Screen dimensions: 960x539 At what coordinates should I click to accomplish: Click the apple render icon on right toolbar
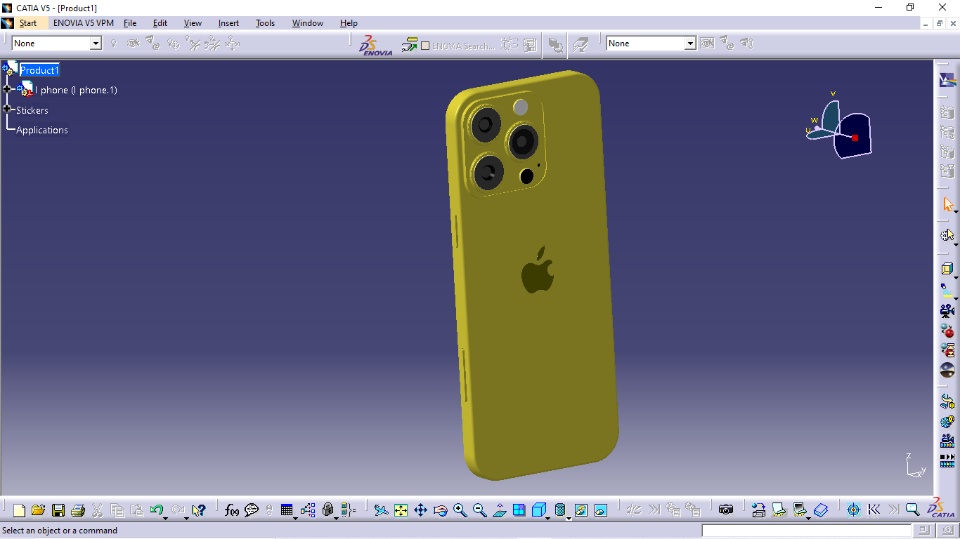tap(948, 331)
